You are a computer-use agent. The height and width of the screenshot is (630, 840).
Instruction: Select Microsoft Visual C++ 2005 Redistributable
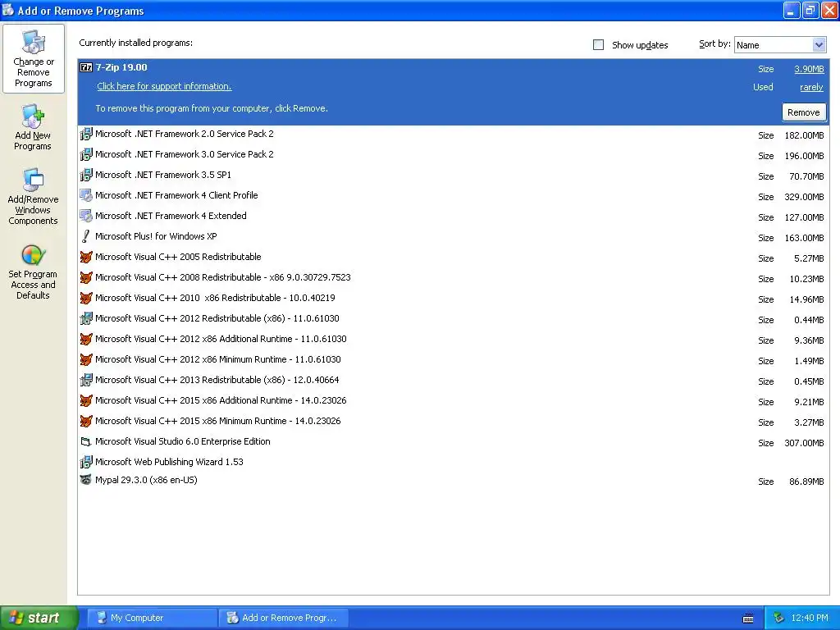pos(453,258)
